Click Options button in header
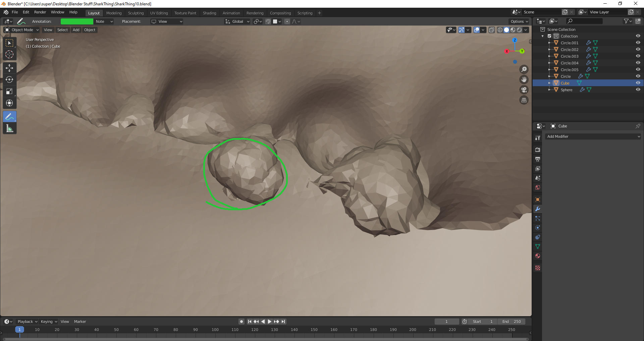Viewport: 644px width, 341px height. (x=519, y=22)
